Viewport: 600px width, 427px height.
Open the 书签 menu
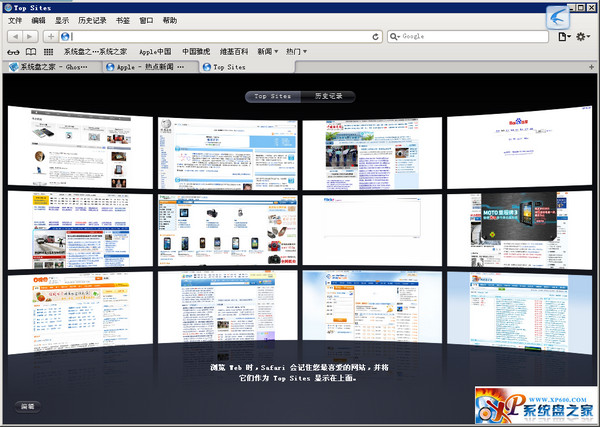tap(121, 20)
